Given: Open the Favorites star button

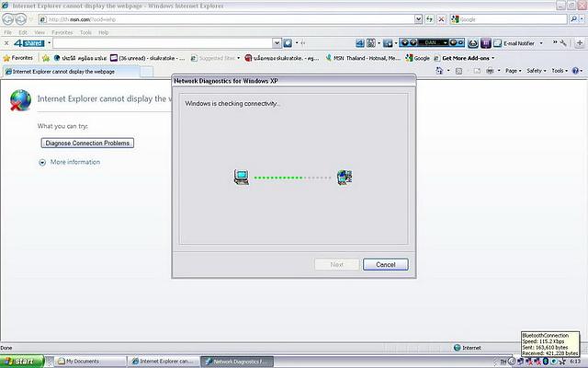Looking at the screenshot, I should point(18,58).
